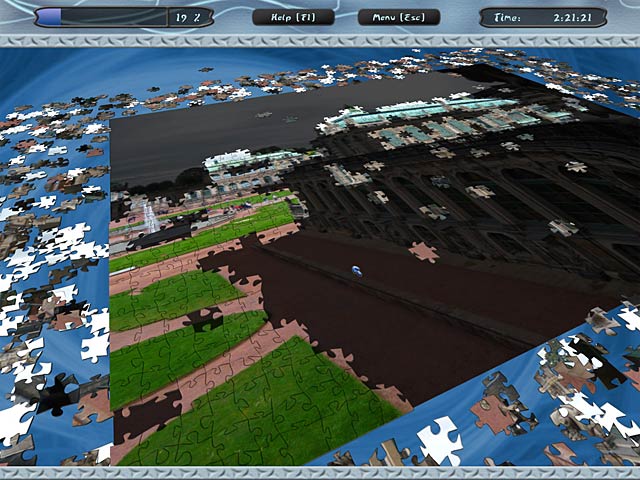Viewport: 640px width, 480px height.
Task: Select the pink-brown piece at bottom right tray
Action: pyautogui.click(x=490, y=413)
